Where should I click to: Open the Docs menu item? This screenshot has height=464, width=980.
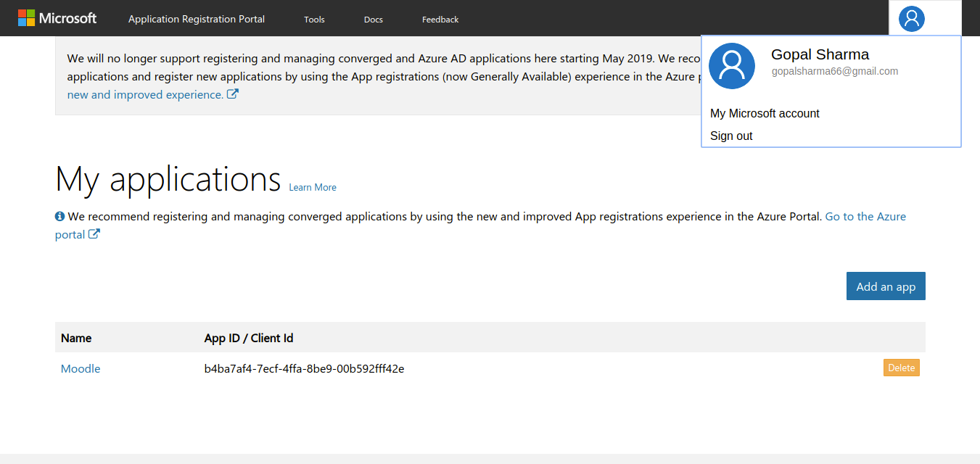[374, 20]
